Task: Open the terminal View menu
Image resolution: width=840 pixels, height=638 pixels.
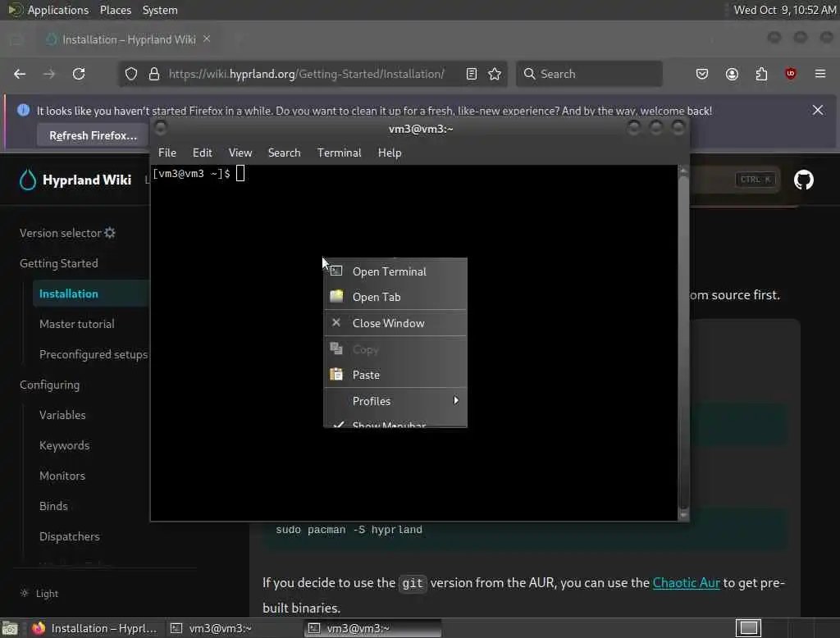Action: click(x=240, y=153)
